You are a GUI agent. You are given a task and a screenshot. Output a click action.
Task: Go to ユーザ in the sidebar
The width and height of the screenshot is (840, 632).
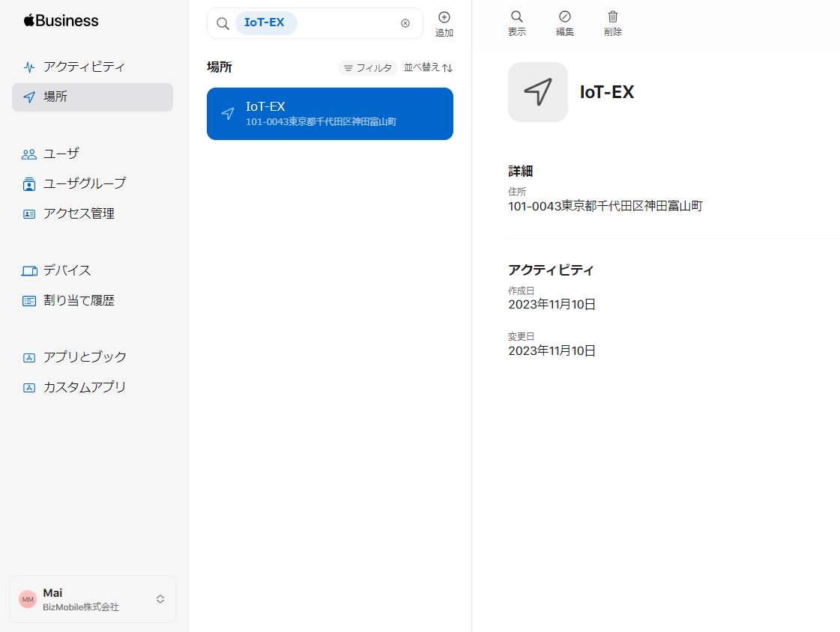pyautogui.click(x=61, y=154)
